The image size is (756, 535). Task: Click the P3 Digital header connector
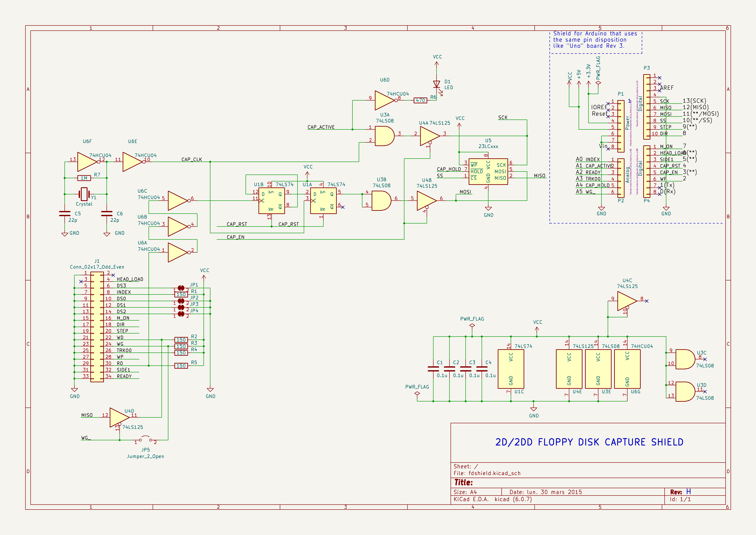click(x=647, y=107)
